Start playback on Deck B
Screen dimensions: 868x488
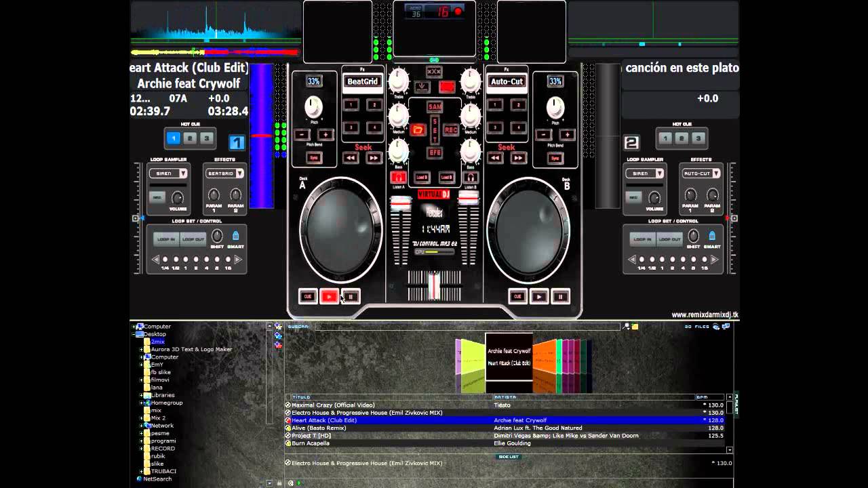click(539, 296)
